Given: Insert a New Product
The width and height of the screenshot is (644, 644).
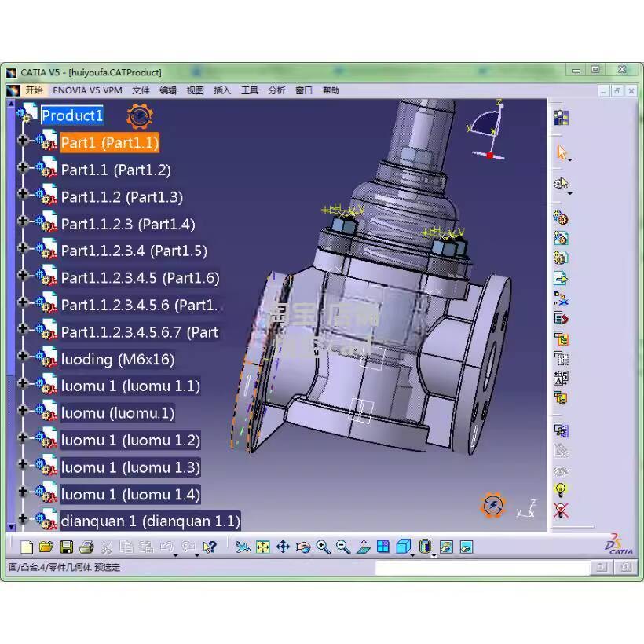Looking at the screenshot, I should (561, 238).
